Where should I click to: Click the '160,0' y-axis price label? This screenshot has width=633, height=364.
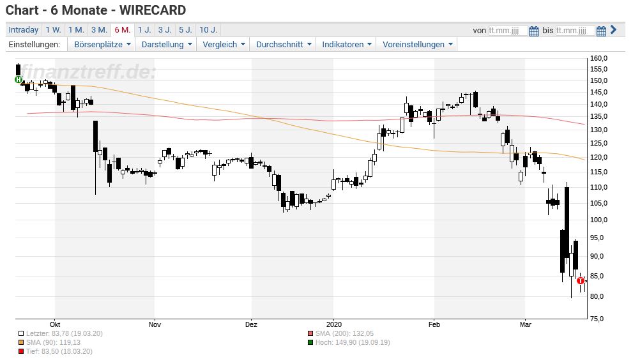tap(599, 58)
